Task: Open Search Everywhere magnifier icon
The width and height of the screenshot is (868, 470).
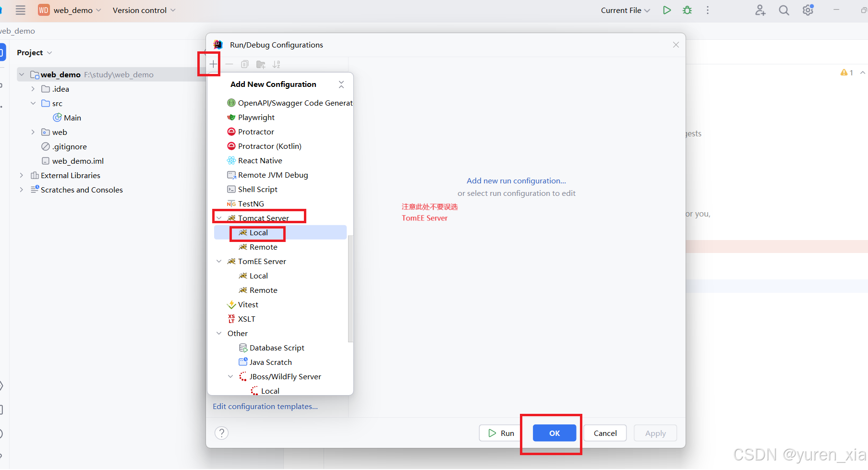Action: [x=784, y=10]
